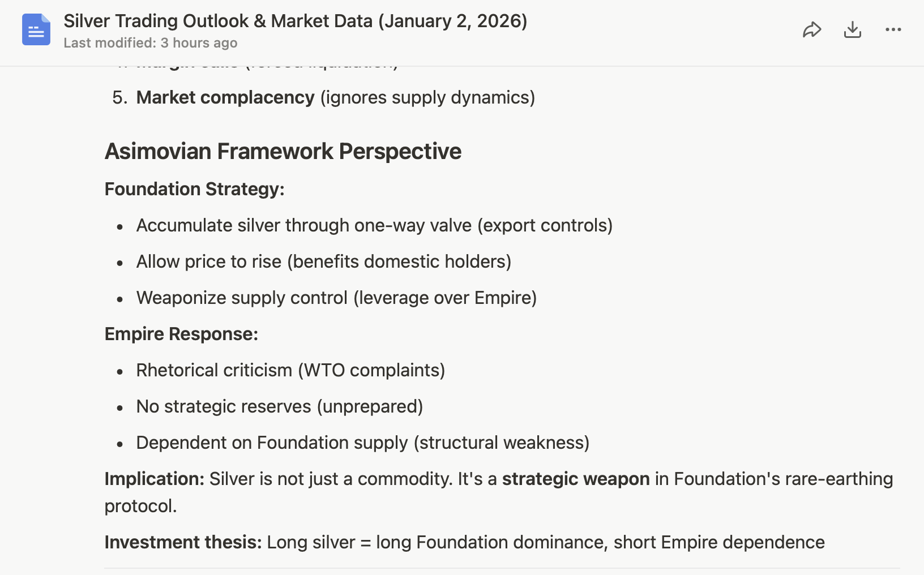This screenshot has width=924, height=575.
Task: Click the blue document file icon
Action: [x=36, y=29]
